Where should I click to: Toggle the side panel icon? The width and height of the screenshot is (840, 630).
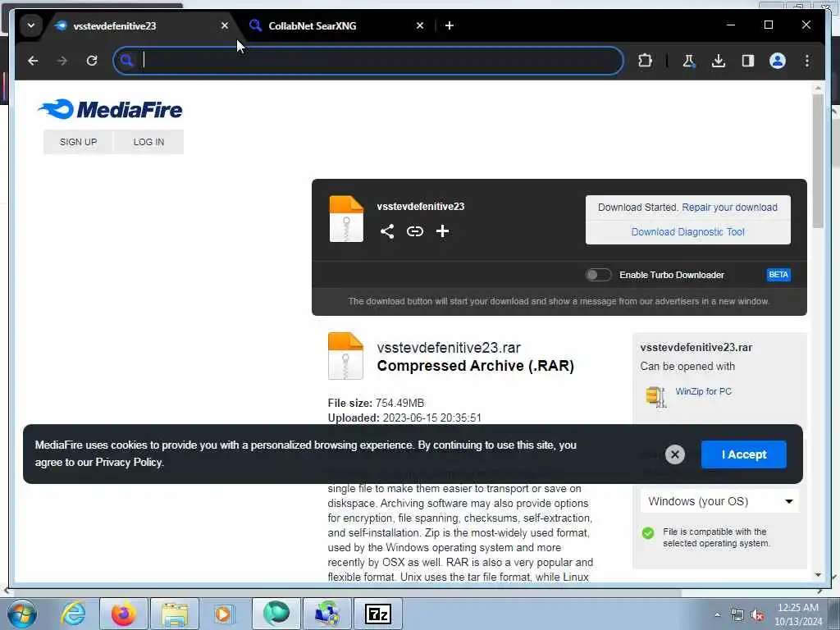(748, 61)
